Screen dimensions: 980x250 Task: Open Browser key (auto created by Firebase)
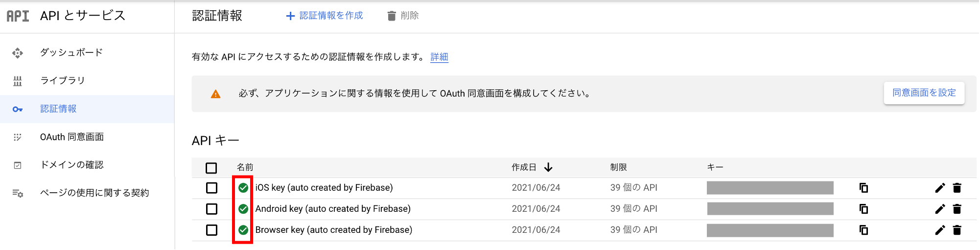tap(333, 230)
